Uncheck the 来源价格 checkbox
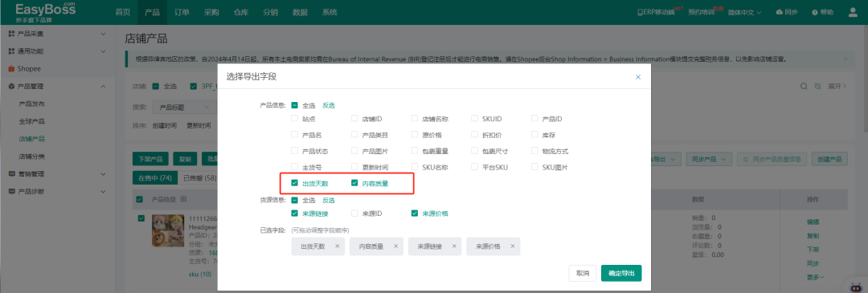Image resolution: width=868 pixels, height=293 pixels. 415,213
